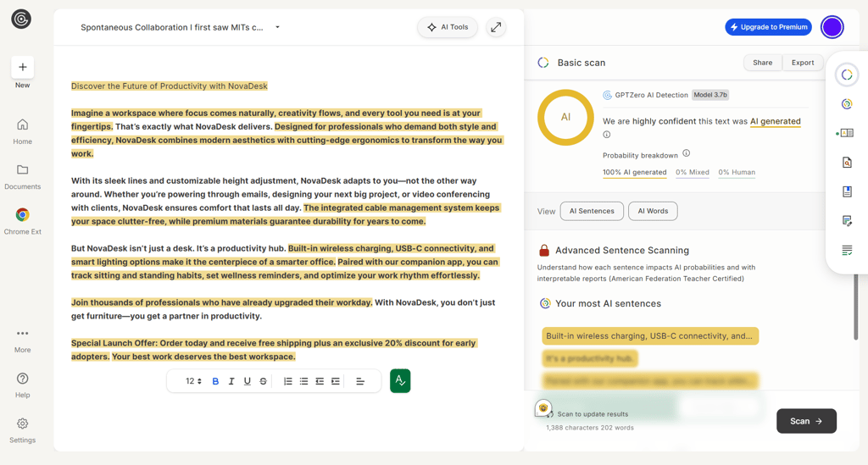Open the checklist lines icon in right rail
Screen dimensions: 868x465
pyautogui.click(x=847, y=251)
